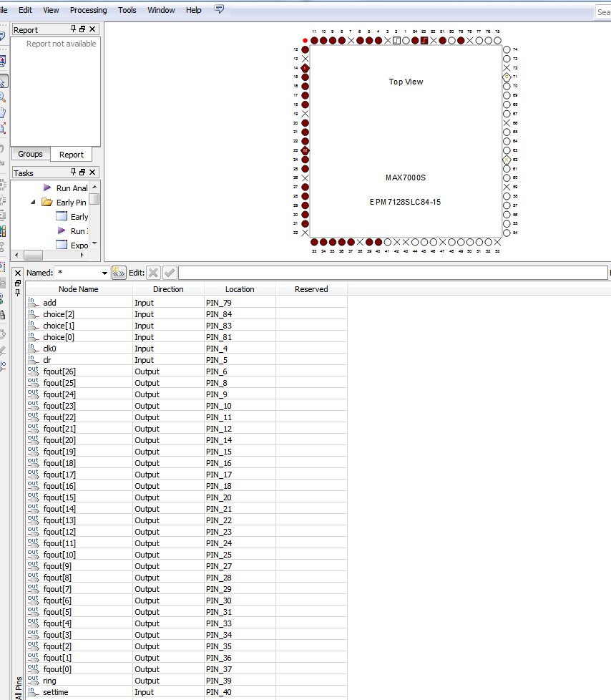Sort by Location column header
The image size is (611, 700).
240,289
